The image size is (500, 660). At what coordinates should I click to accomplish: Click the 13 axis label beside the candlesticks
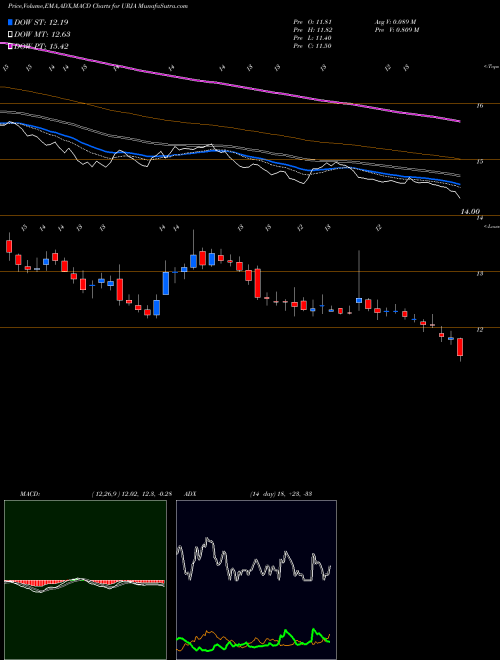click(x=479, y=274)
